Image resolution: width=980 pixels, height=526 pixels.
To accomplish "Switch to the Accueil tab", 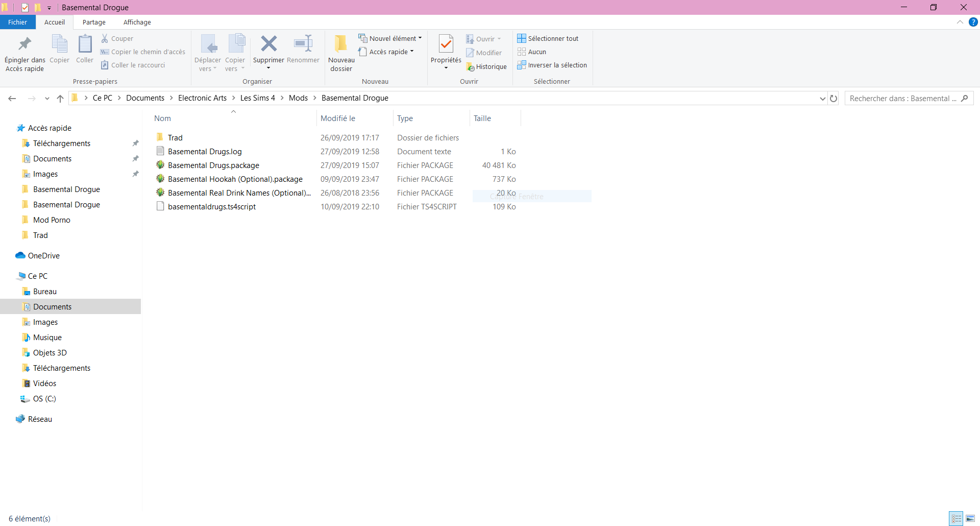I will (x=55, y=22).
